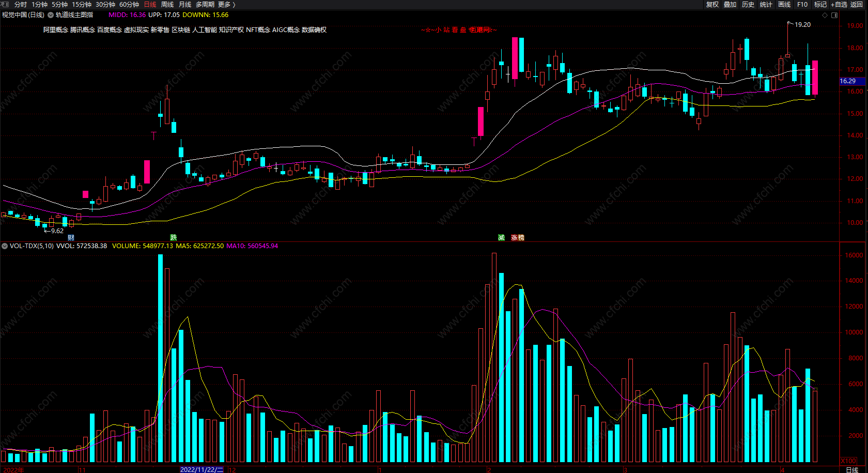The image size is (868, 473).
Task: Select the 15分钟 period
Action: [82, 4]
